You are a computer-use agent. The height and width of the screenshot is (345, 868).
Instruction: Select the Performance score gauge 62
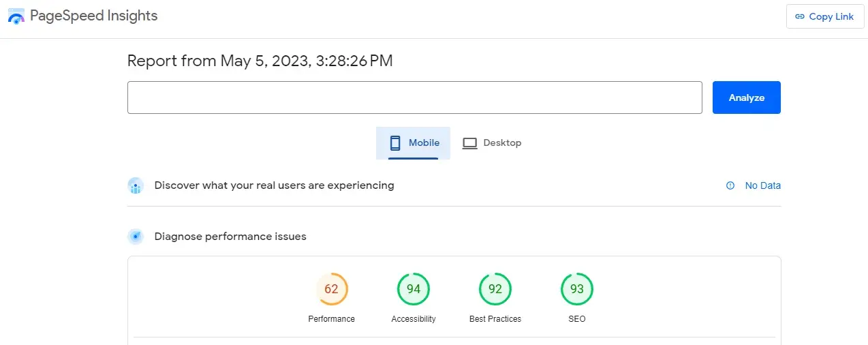pos(332,289)
